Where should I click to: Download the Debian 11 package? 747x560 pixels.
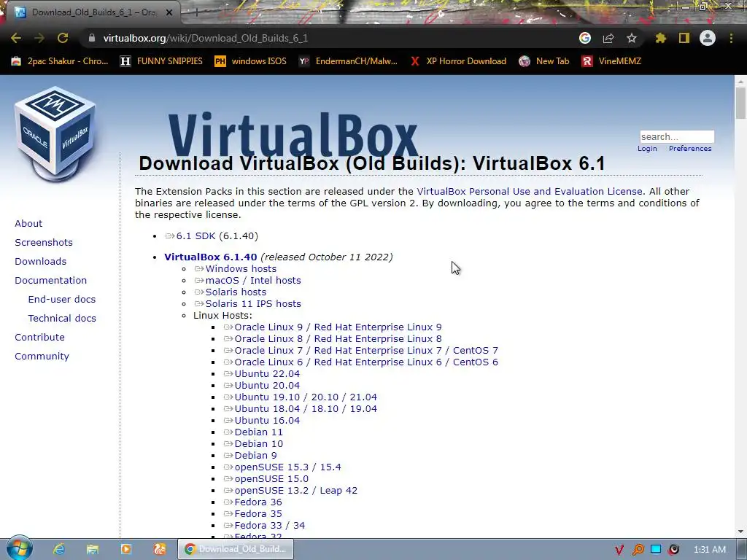click(259, 432)
